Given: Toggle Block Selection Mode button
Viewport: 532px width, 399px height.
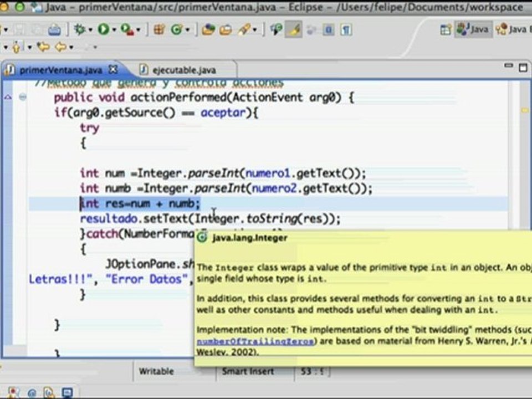Looking at the screenshot, I should pyautogui.click(x=328, y=30).
